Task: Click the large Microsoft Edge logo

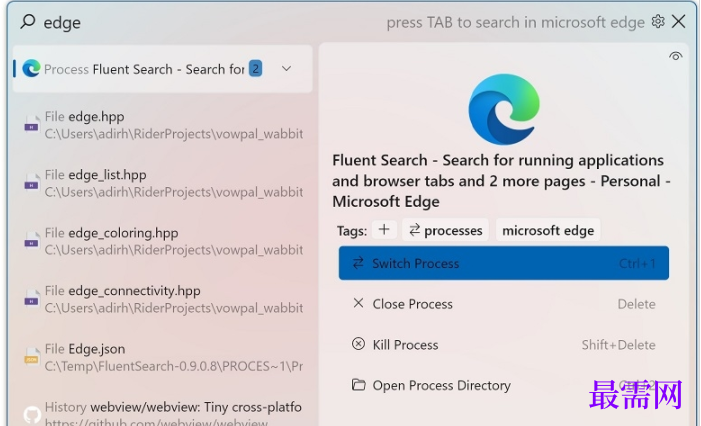Action: tap(504, 109)
